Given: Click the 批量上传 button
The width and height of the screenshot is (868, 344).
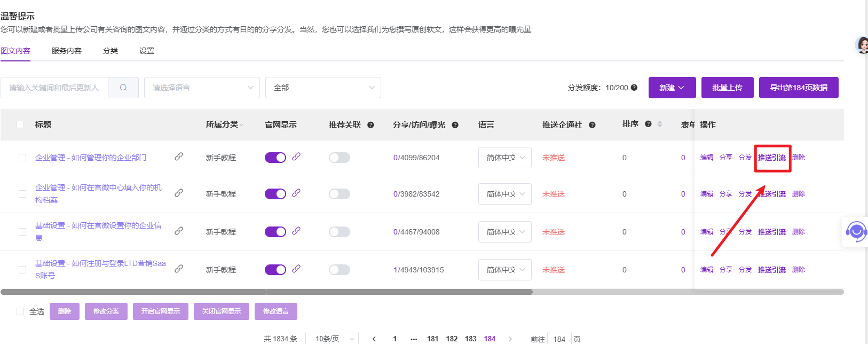Looking at the screenshot, I should coord(727,88).
